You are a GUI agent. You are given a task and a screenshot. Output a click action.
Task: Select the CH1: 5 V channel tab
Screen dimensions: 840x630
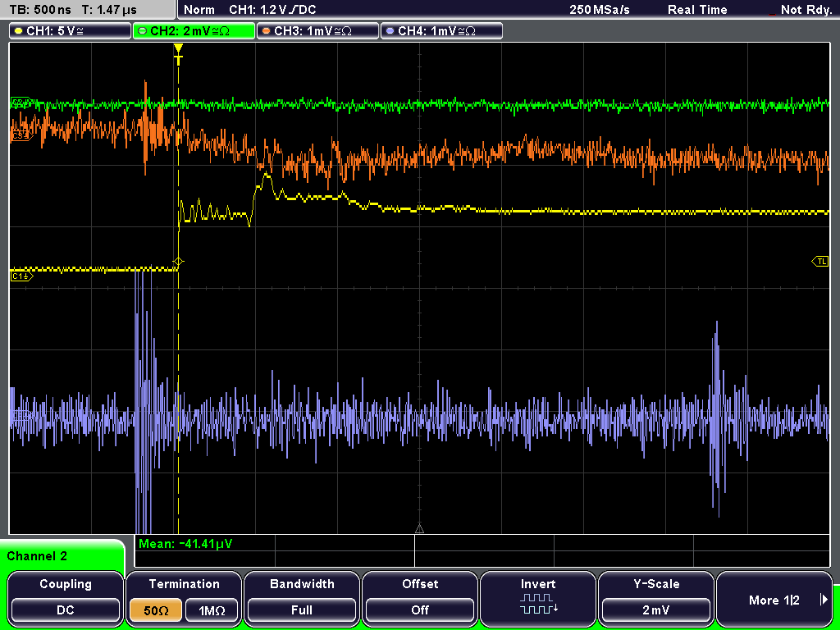tap(71, 30)
